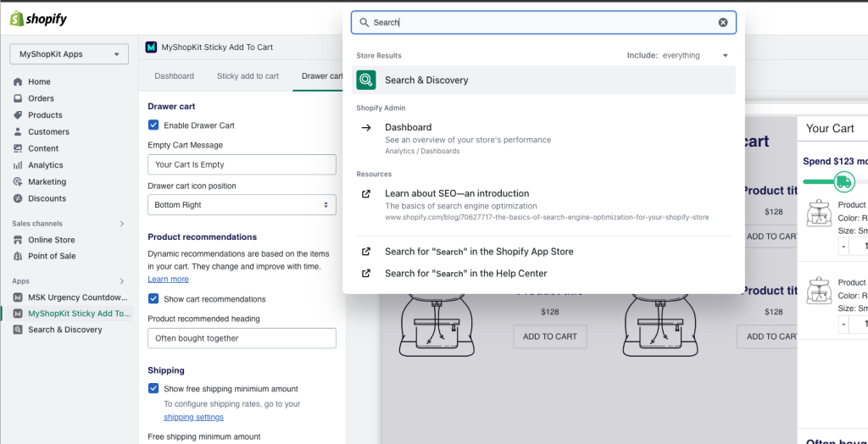Click the Empty Cart Message input field
The image size is (868, 444).
pyautogui.click(x=242, y=164)
